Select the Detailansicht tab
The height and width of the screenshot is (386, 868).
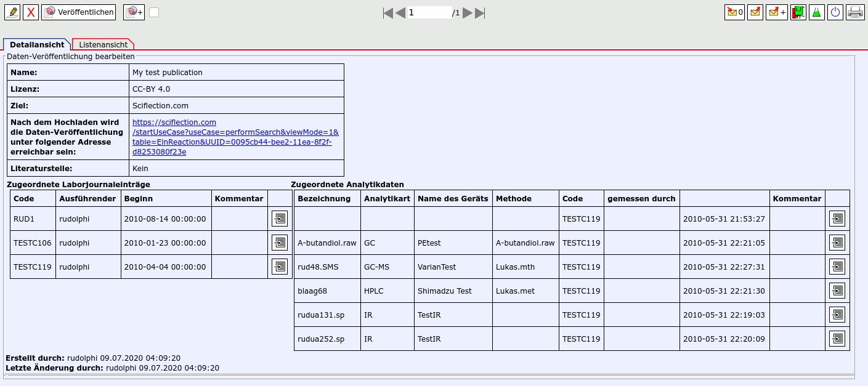point(37,44)
